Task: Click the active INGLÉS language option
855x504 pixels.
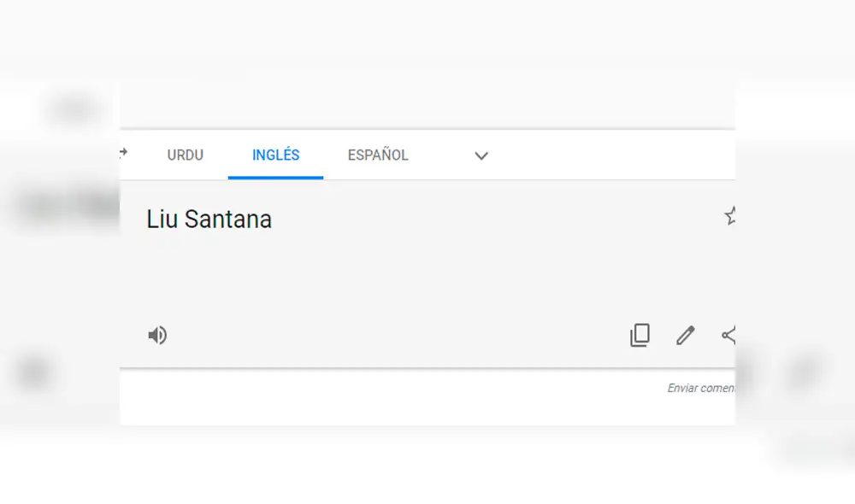Action: click(275, 155)
